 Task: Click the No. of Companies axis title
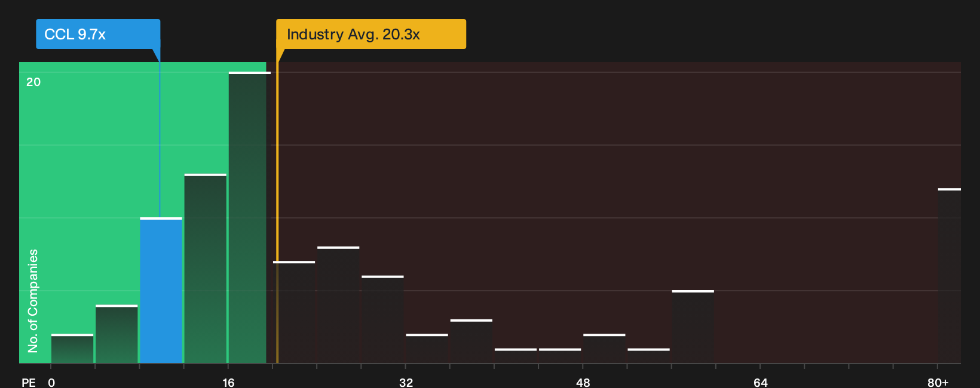[33, 300]
